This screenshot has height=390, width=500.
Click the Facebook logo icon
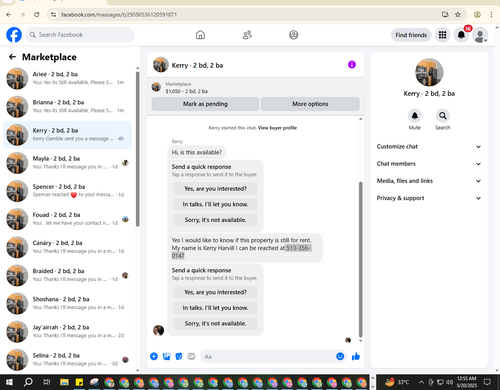14,35
